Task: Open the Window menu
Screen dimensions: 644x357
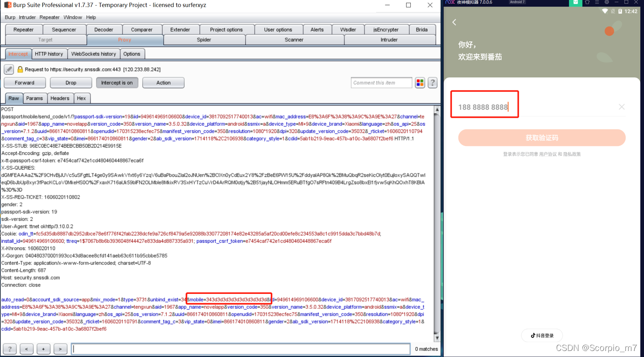Action: click(73, 18)
